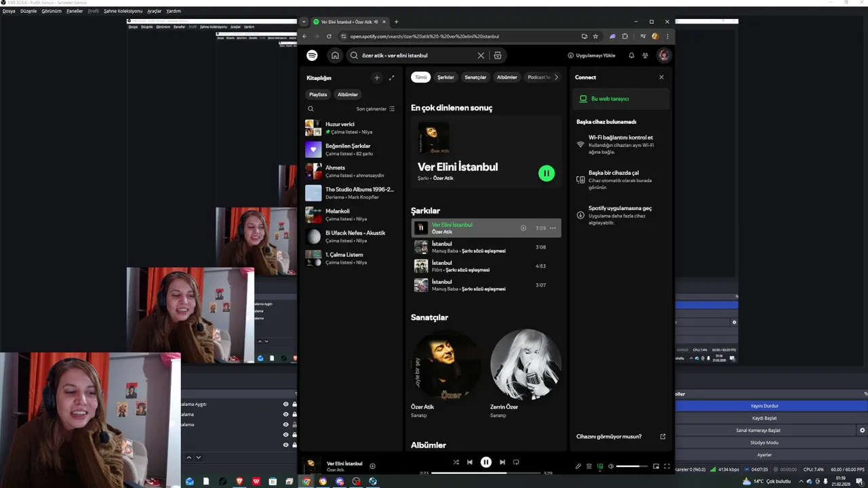Toggle visibility of first OBS source
Screen dimensions: 868x488
(285, 404)
